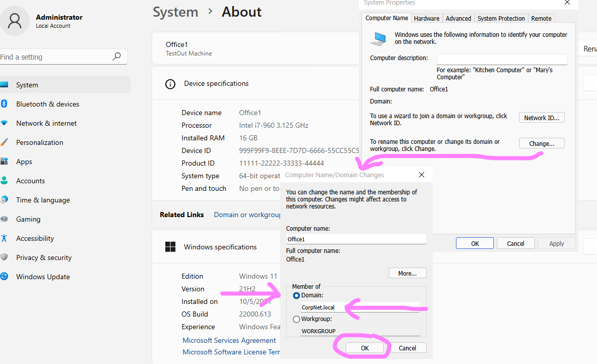This screenshot has height=364, width=597.
Task: Click the Gaming controller icon
Action: [x=4, y=219]
